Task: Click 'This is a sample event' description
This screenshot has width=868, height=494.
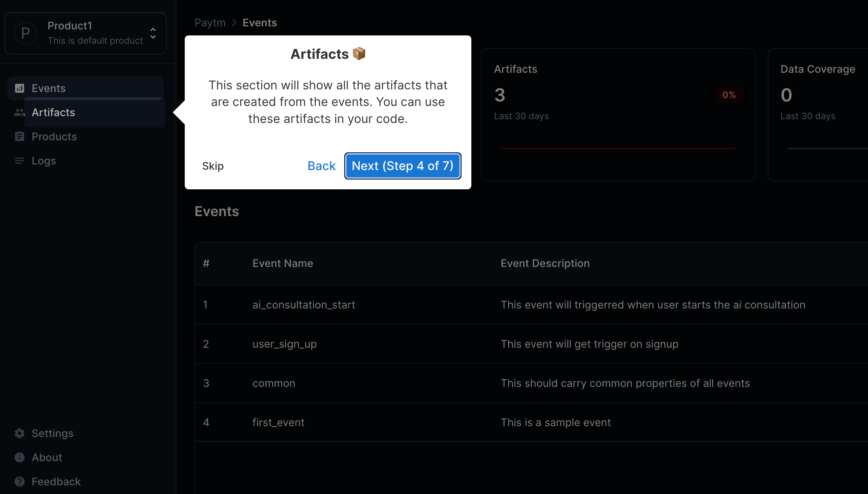Action: coord(555,422)
